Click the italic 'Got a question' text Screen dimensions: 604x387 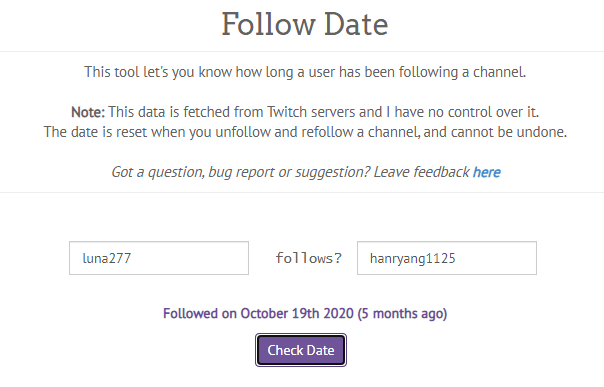pos(158,172)
